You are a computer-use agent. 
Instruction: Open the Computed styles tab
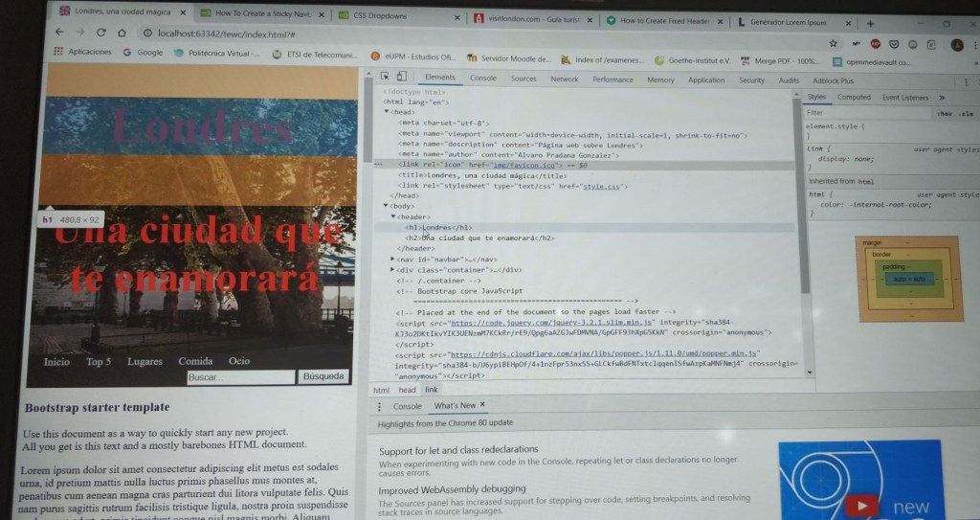pos(854,97)
